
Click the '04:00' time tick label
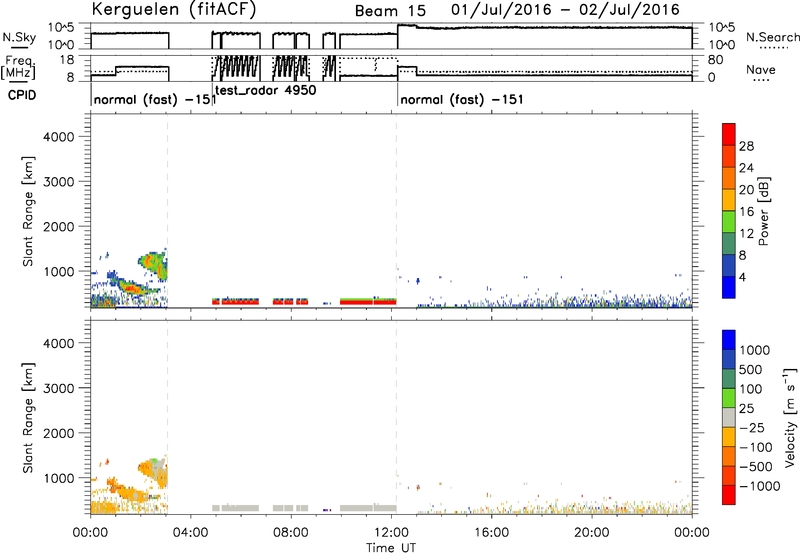point(191,533)
